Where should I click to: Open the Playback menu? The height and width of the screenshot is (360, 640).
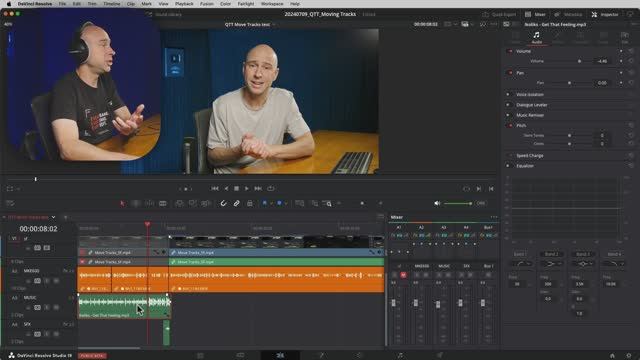(184, 4)
